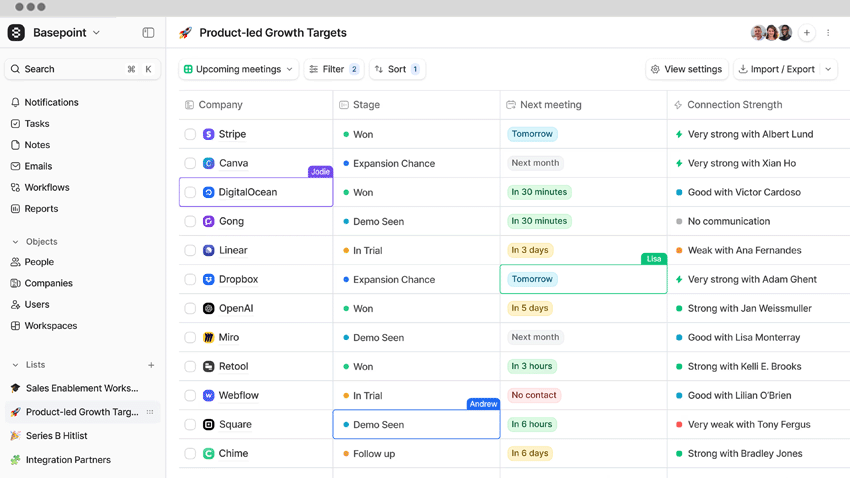The image size is (850, 478).
Task: Collapse the Objects section
Action: [15, 242]
